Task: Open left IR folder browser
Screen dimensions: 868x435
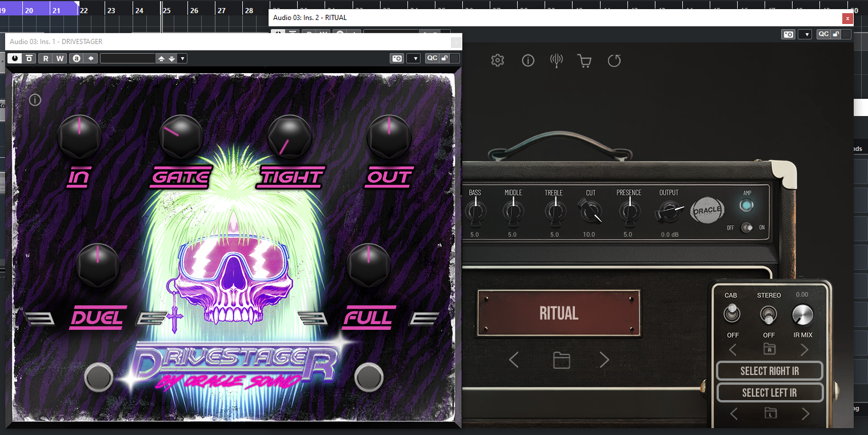Action: coord(770,413)
